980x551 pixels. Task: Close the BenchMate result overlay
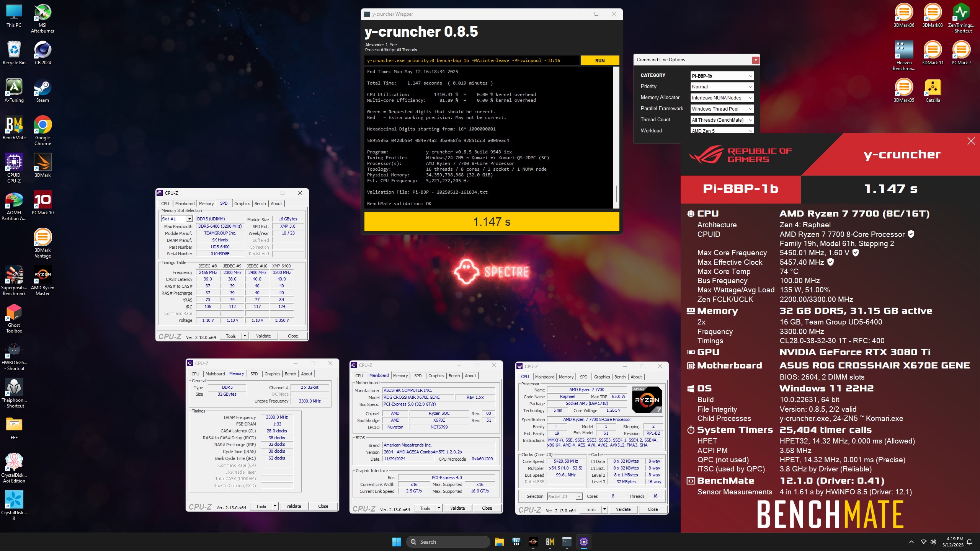point(971,141)
